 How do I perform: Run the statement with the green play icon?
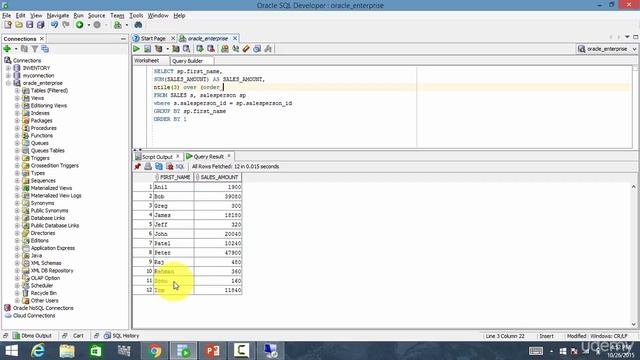[136, 49]
